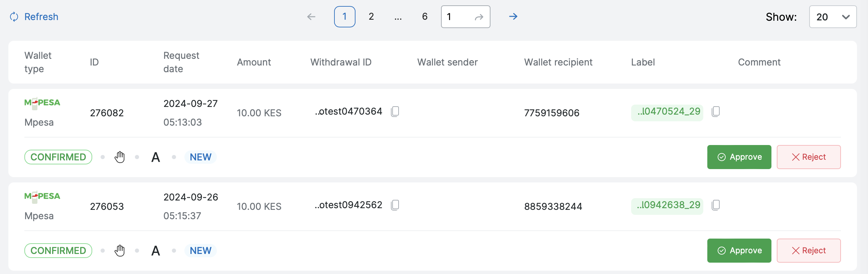The width and height of the screenshot is (868, 274).
Task: Select page 6 in pagination
Action: click(425, 16)
